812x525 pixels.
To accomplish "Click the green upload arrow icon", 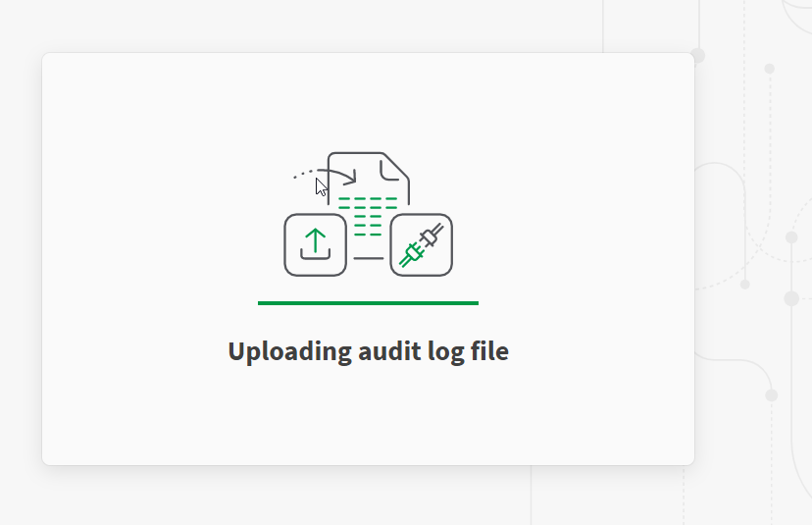I will 315,240.
